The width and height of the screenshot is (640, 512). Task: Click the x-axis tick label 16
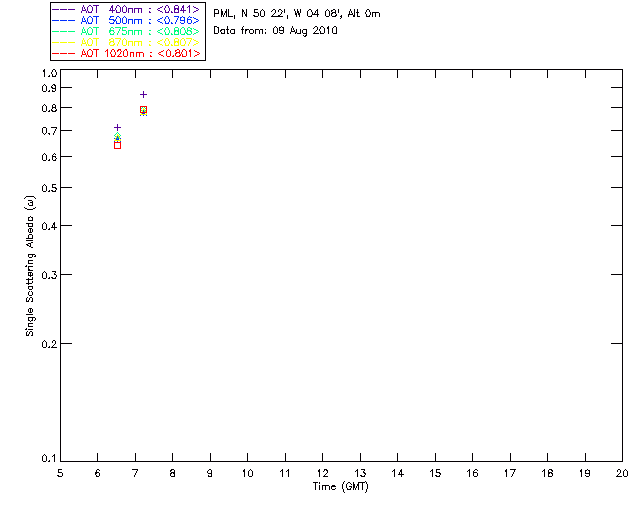pyautogui.click(x=472, y=473)
